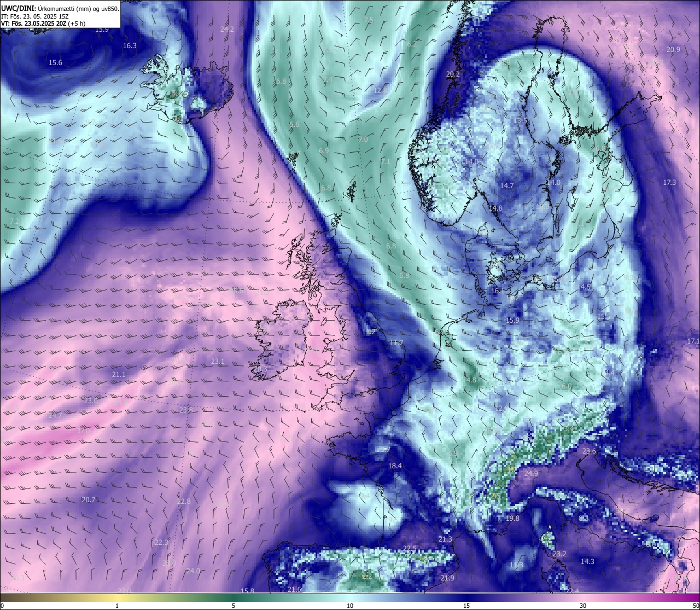This screenshot has width=700, height=610.
Task: Click the colorbar tick label 50
Action: [x=695, y=606]
